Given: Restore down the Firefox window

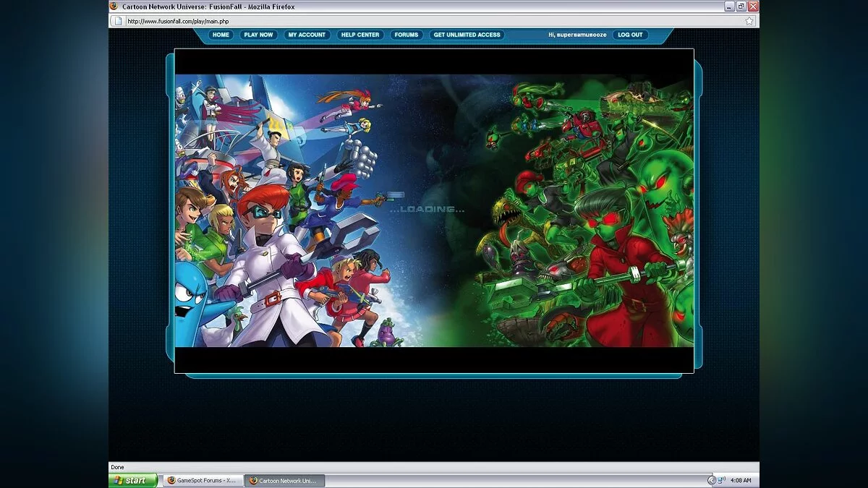Looking at the screenshot, I should click(x=741, y=7).
